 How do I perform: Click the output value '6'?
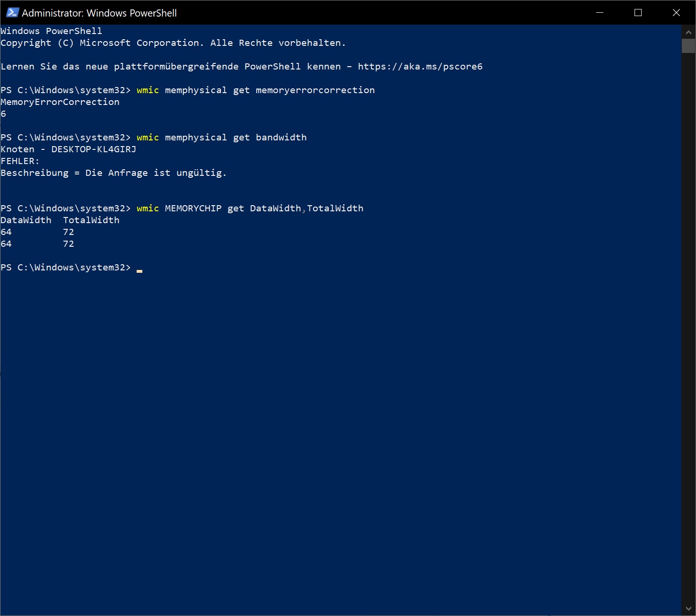[x=3, y=114]
